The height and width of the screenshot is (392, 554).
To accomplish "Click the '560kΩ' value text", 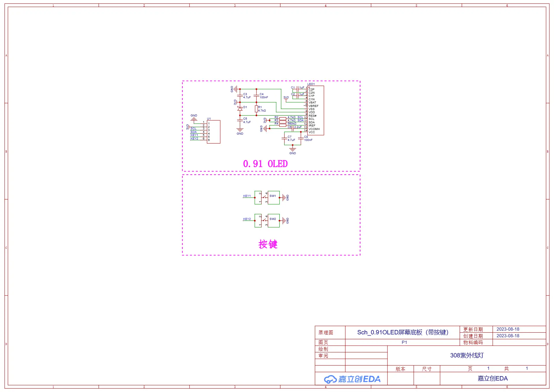I will click(292, 124).
